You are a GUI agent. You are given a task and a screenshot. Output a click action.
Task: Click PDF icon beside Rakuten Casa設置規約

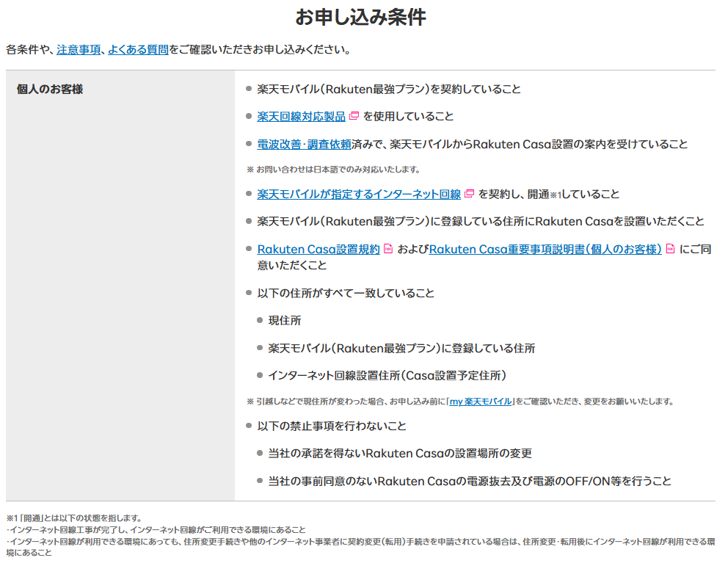coord(388,249)
